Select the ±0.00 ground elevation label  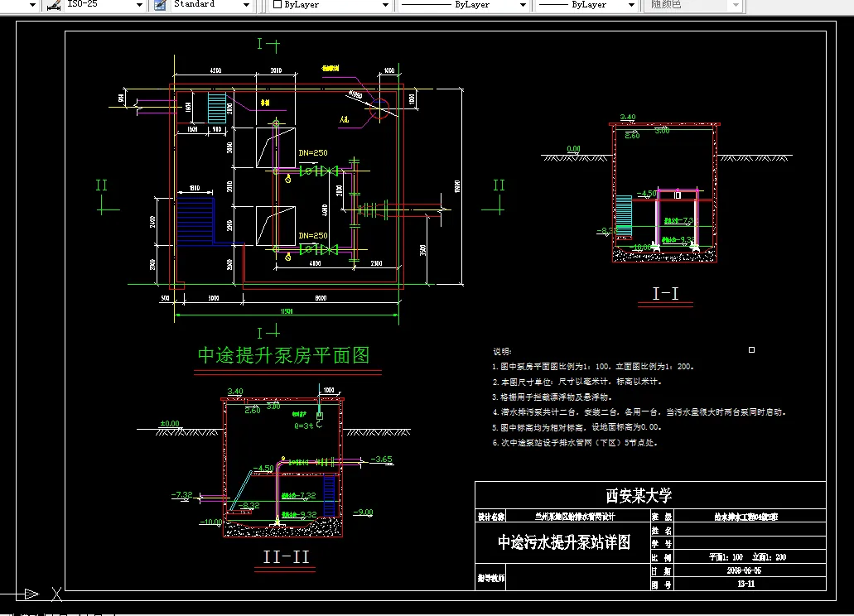pyautogui.click(x=169, y=423)
